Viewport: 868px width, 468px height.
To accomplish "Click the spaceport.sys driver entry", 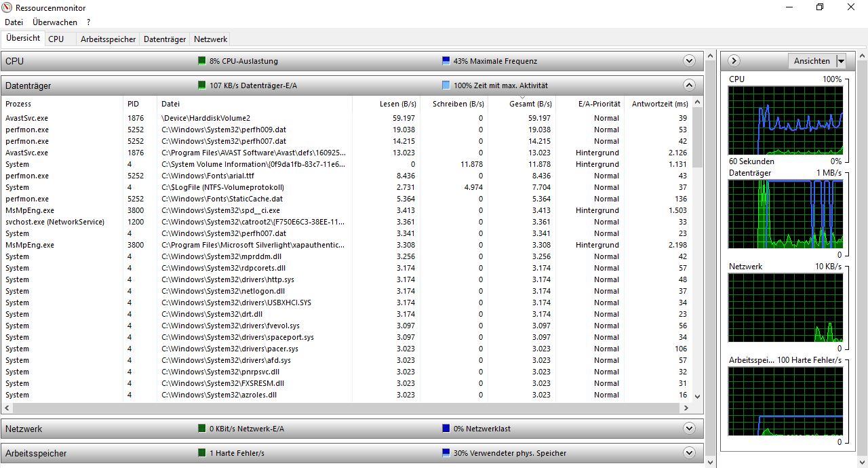I will click(x=237, y=337).
